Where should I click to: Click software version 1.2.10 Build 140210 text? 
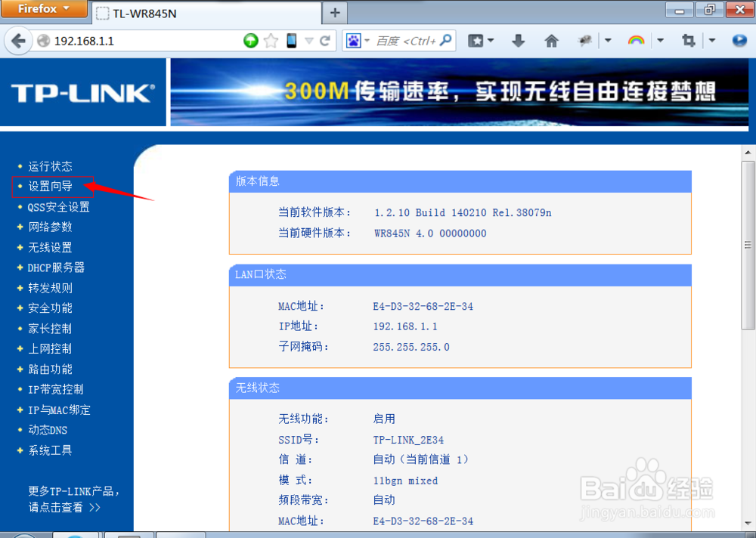pos(463,212)
